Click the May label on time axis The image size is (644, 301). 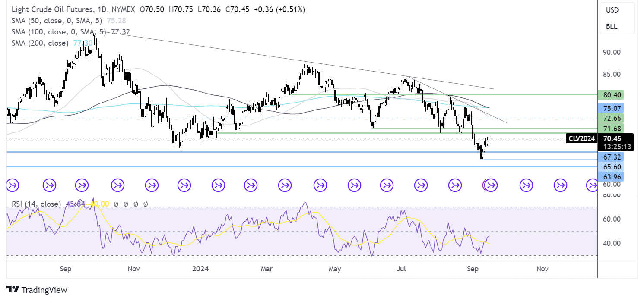[335, 269]
